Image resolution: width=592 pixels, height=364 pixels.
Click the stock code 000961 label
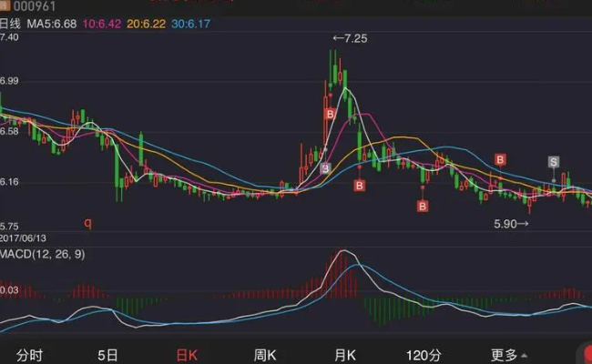coord(35,6)
